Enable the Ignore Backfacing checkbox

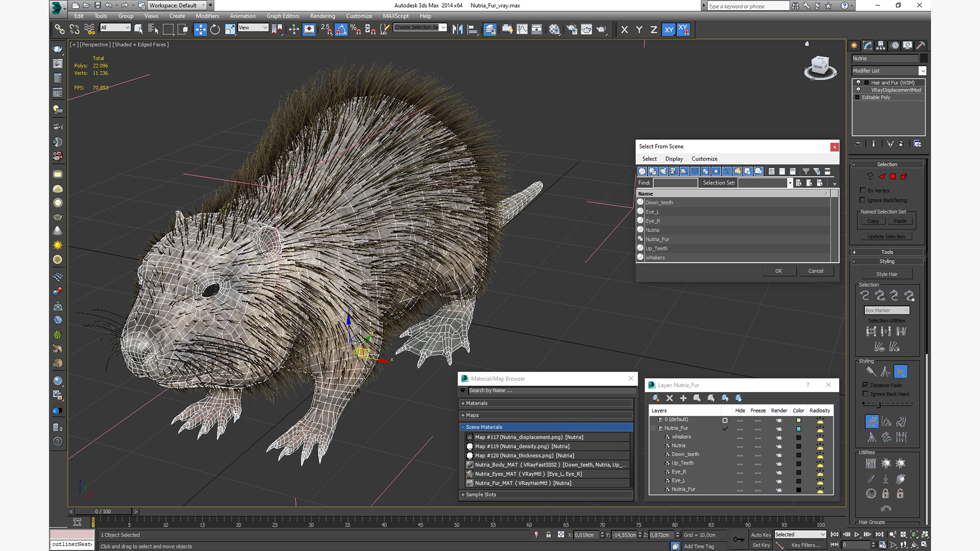[863, 200]
